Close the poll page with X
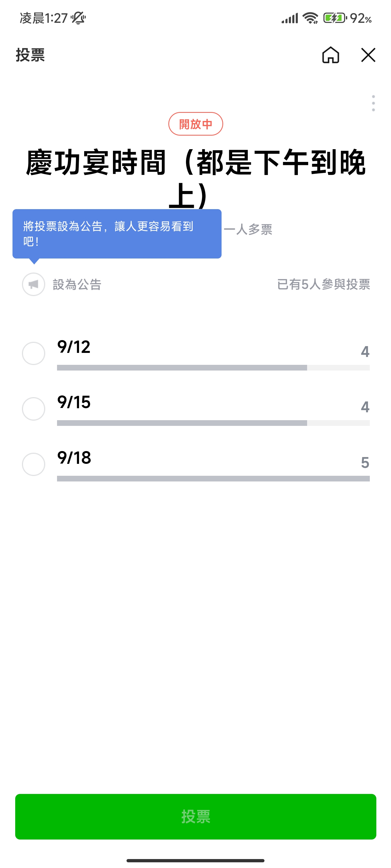The image size is (391, 868). [368, 55]
